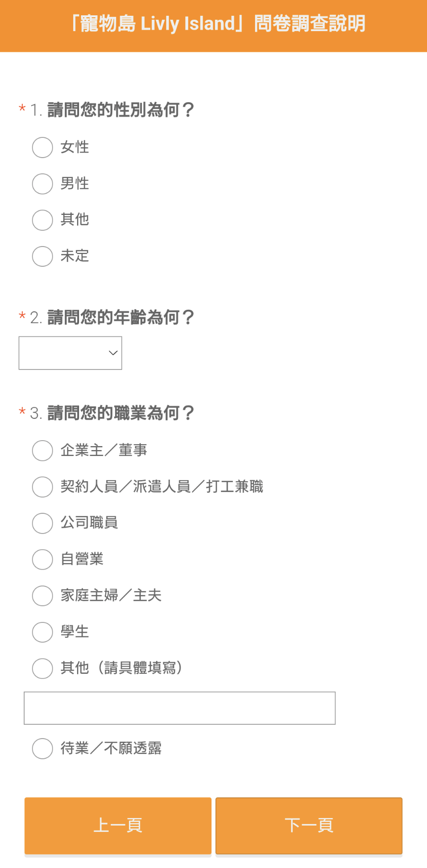Select the 女性 gender radio button

coord(43,147)
